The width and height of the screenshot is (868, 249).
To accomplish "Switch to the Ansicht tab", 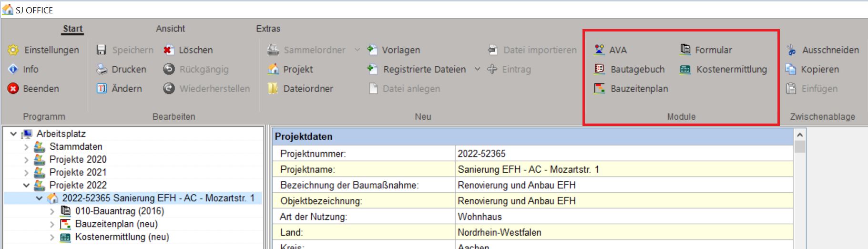I will tap(170, 29).
